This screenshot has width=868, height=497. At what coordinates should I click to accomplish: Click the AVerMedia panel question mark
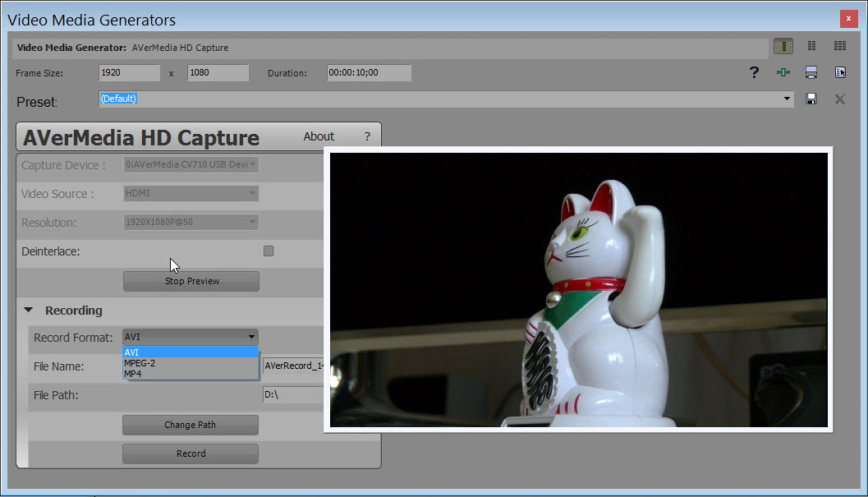click(x=367, y=136)
